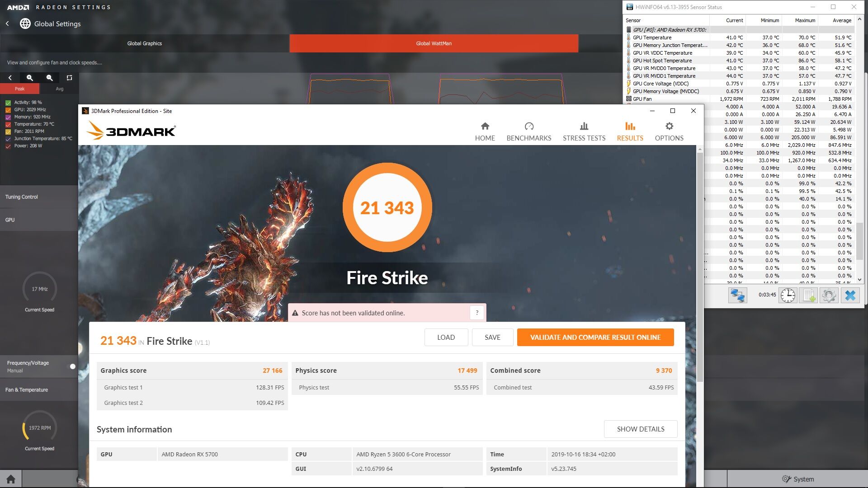The width and height of the screenshot is (868, 488).
Task: Click the Radeon Settings home icon
Action: tap(11, 479)
